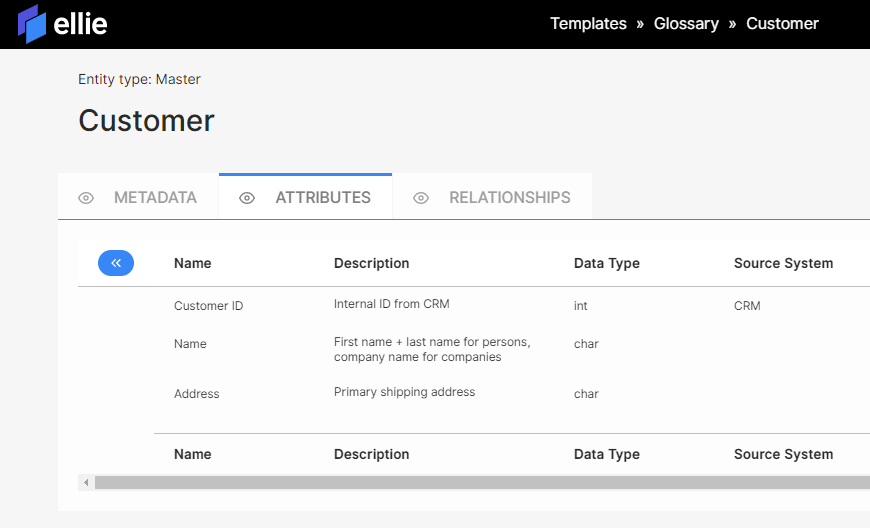Switch to the Metadata tab

click(155, 198)
